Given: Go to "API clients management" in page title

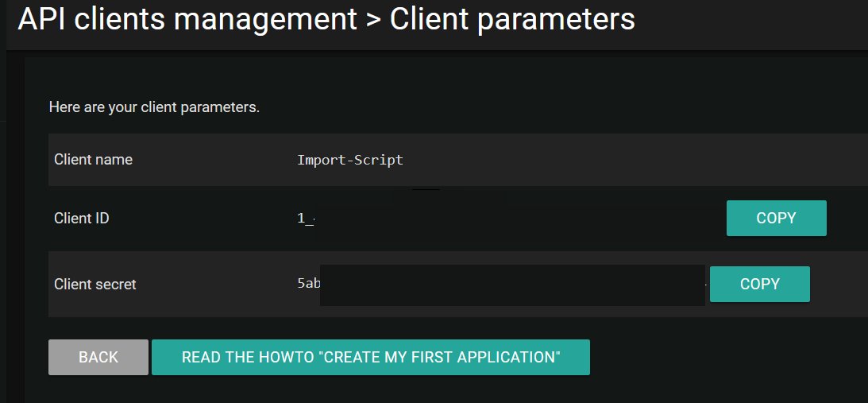Looking at the screenshot, I should coord(187,19).
